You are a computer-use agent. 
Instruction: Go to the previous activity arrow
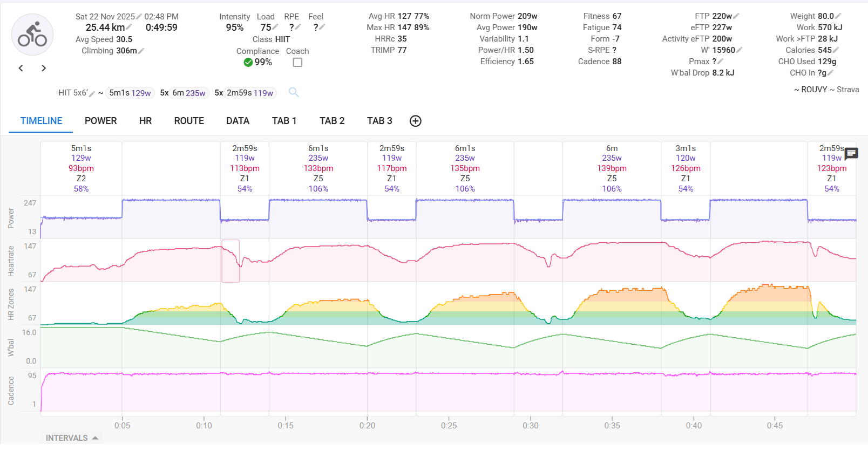(x=21, y=68)
